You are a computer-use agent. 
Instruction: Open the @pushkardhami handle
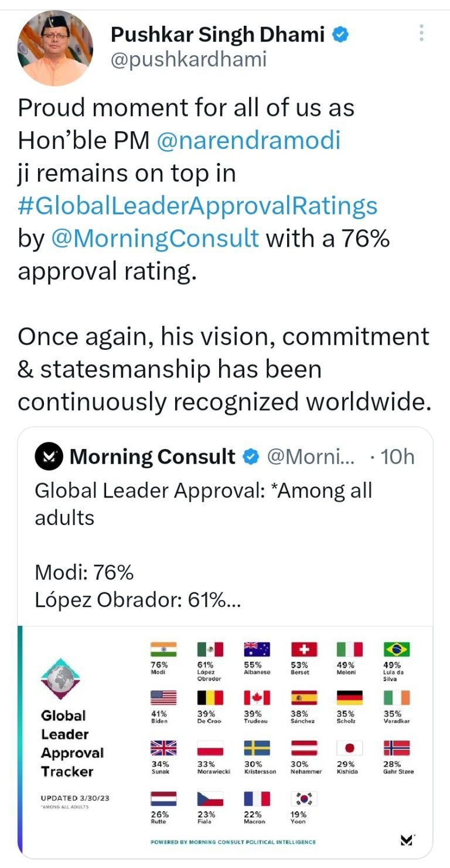[188, 60]
